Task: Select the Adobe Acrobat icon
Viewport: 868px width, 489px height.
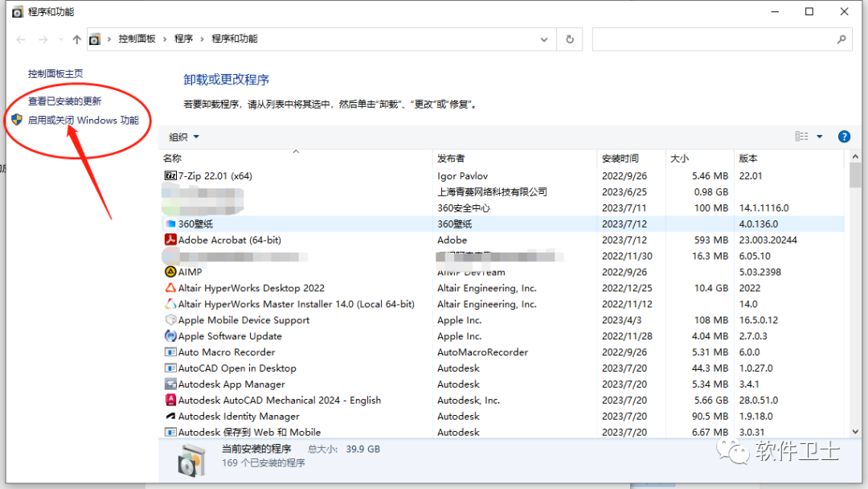Action: (x=170, y=240)
